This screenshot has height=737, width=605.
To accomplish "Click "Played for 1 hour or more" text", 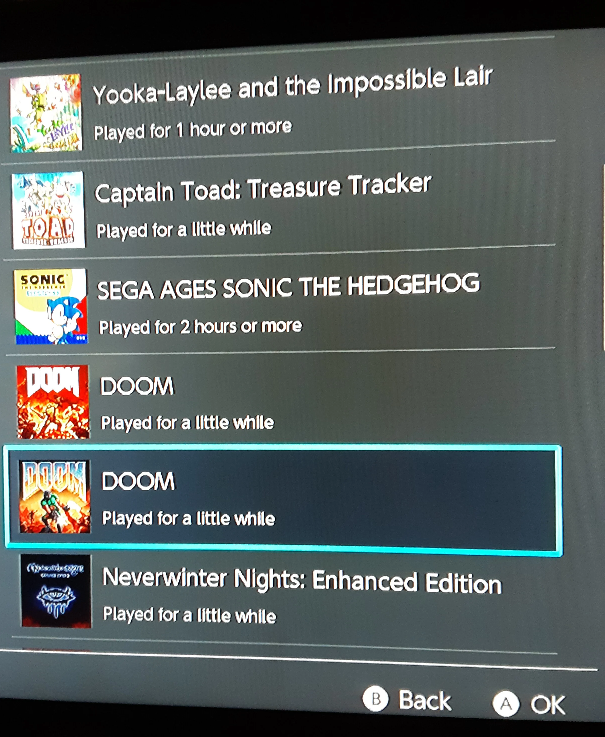I will click(x=193, y=130).
